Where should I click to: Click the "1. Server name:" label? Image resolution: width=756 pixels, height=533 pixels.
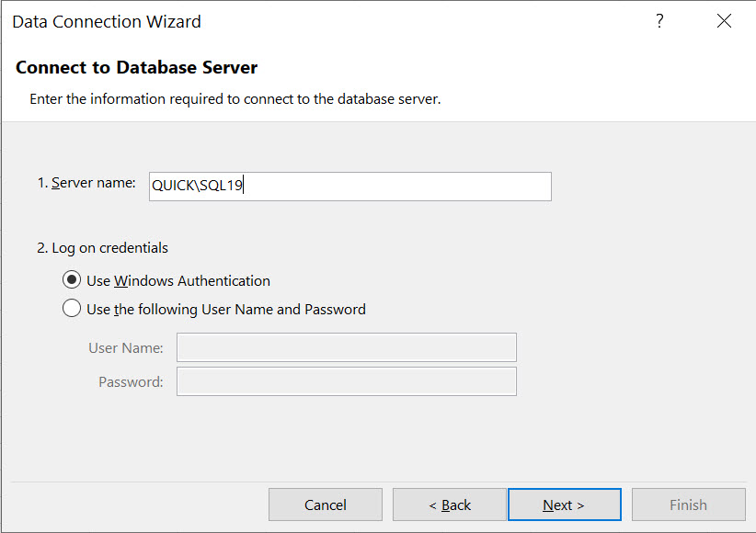pos(86,183)
